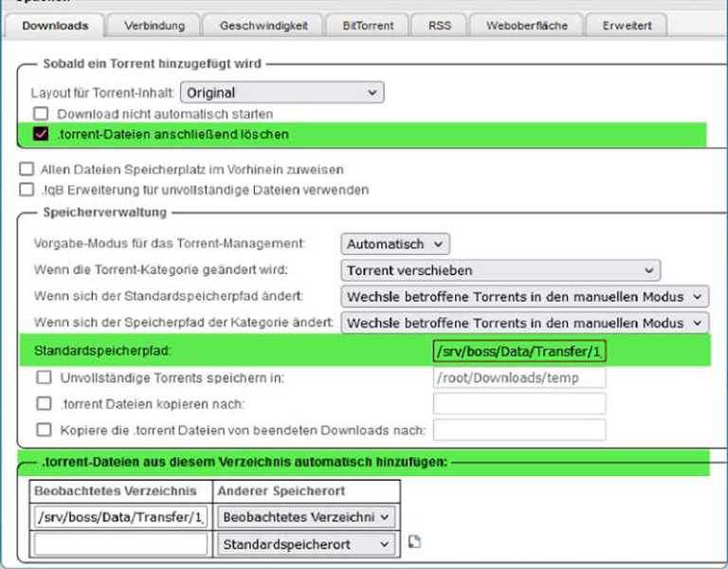Click the empty watched folder path field

pos(120,544)
